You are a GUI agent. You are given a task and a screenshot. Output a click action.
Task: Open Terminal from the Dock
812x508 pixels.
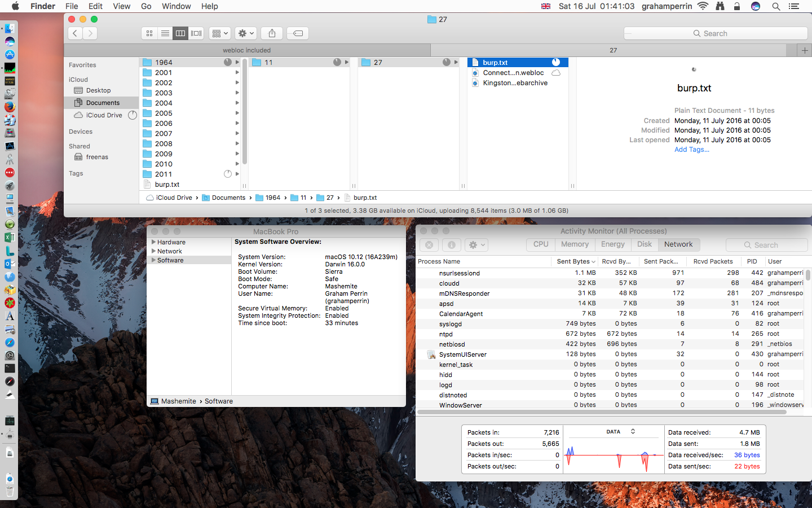[x=10, y=368]
